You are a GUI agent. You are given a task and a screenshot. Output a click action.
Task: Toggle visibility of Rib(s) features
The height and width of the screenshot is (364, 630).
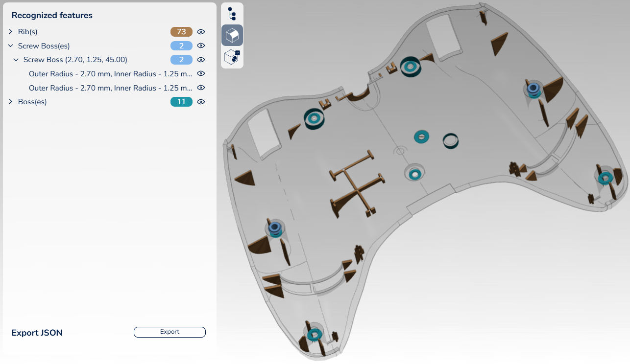pos(201,32)
